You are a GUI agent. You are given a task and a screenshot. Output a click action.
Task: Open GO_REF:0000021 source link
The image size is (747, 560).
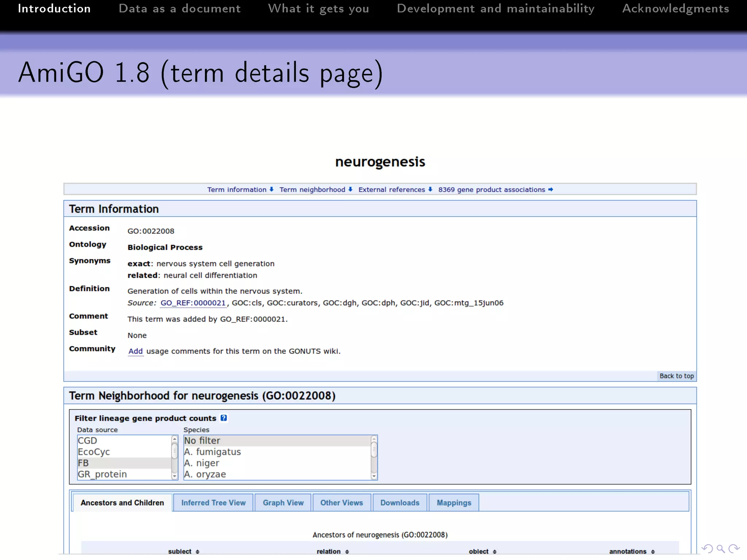pos(193,303)
